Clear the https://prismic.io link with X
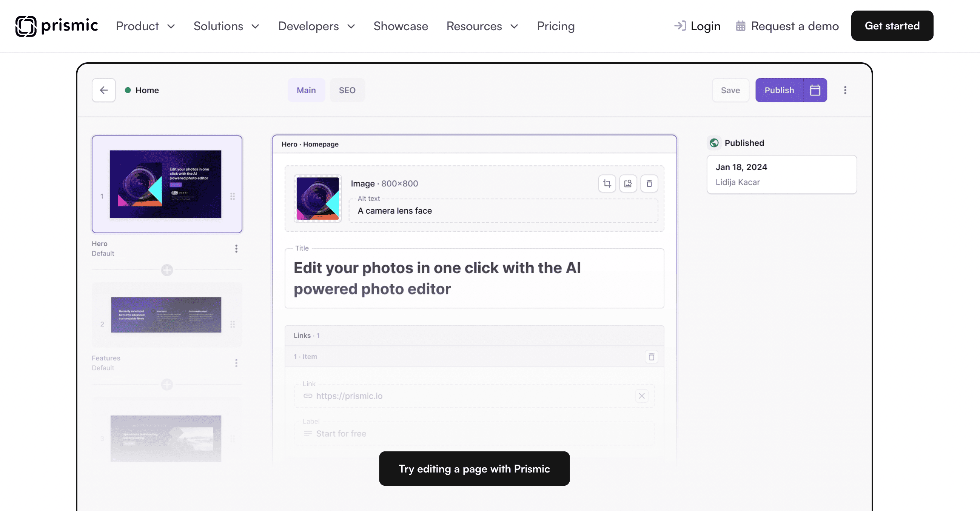Viewport: 980px width, 511px height. [641, 396]
